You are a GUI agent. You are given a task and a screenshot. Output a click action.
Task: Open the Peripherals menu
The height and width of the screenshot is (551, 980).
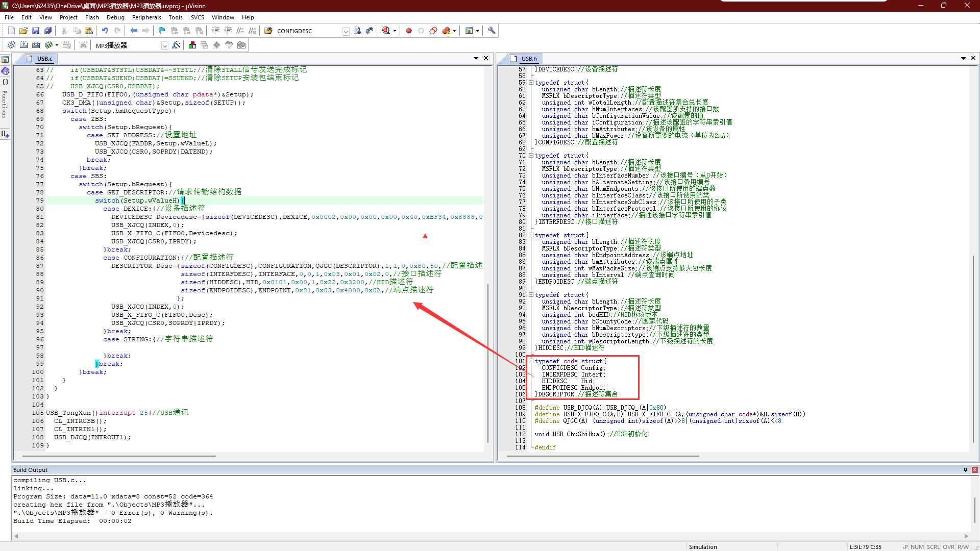tap(146, 17)
